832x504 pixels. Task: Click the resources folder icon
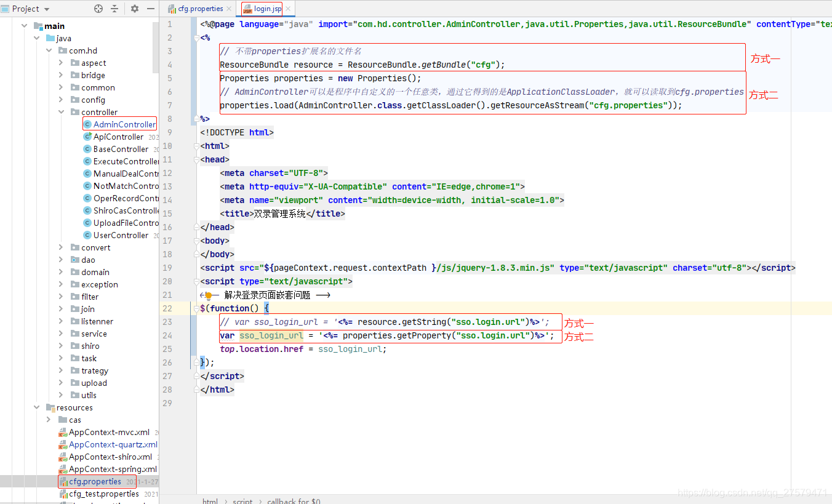tap(50, 407)
